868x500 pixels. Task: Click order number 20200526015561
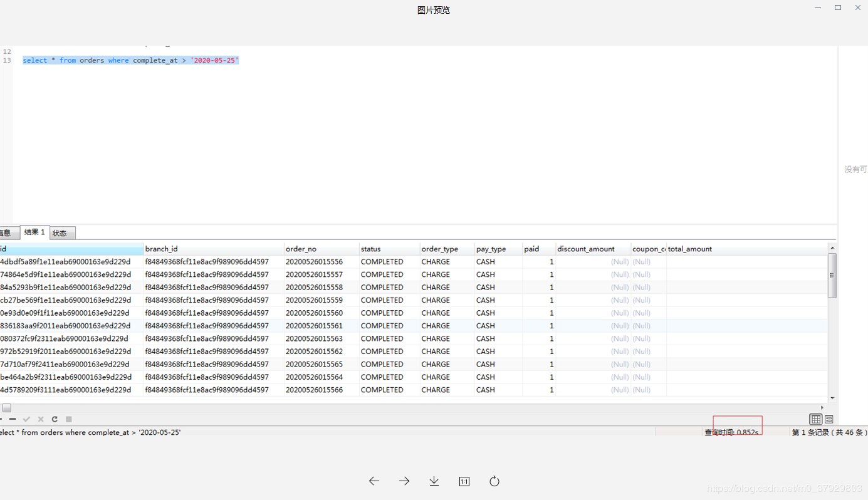[x=314, y=326]
